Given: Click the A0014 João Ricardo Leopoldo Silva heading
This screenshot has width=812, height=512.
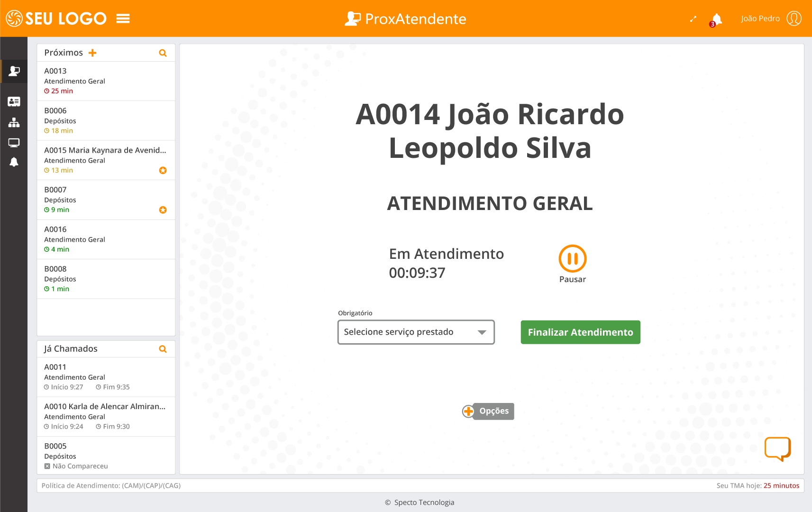Looking at the screenshot, I should [x=490, y=131].
